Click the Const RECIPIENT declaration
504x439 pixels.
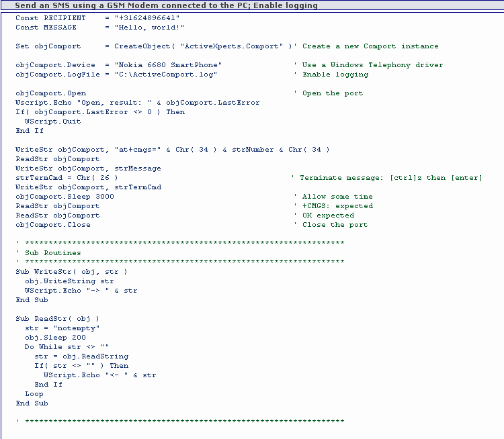coord(97,18)
